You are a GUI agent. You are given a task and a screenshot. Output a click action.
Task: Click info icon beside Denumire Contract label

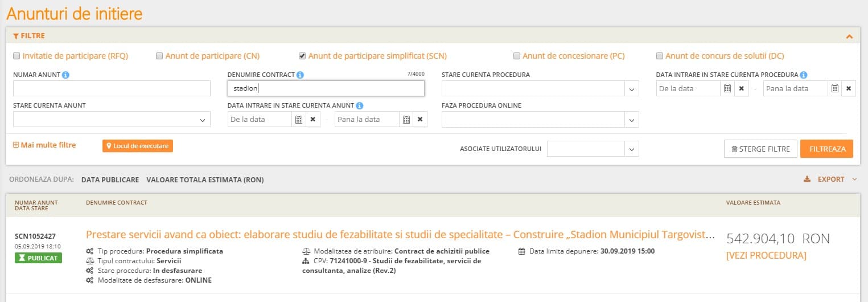point(300,75)
